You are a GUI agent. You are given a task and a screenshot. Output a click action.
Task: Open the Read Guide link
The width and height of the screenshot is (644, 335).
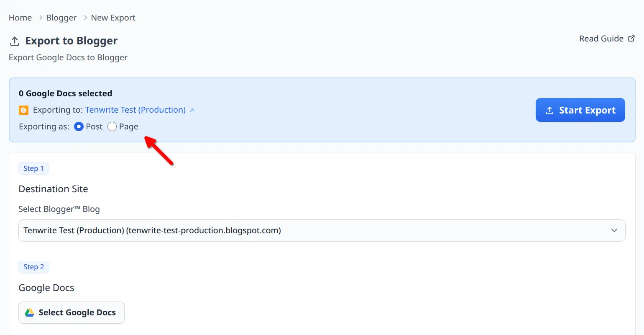pyautogui.click(x=601, y=38)
